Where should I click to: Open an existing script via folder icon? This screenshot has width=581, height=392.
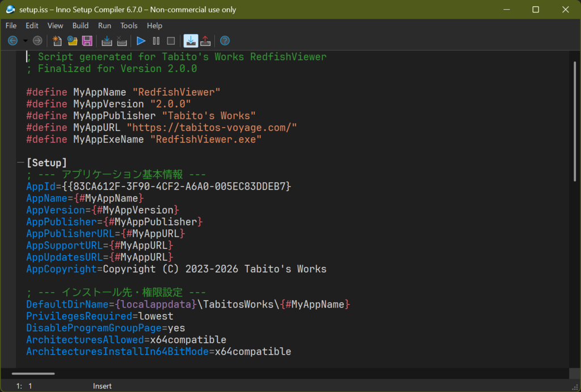point(72,41)
